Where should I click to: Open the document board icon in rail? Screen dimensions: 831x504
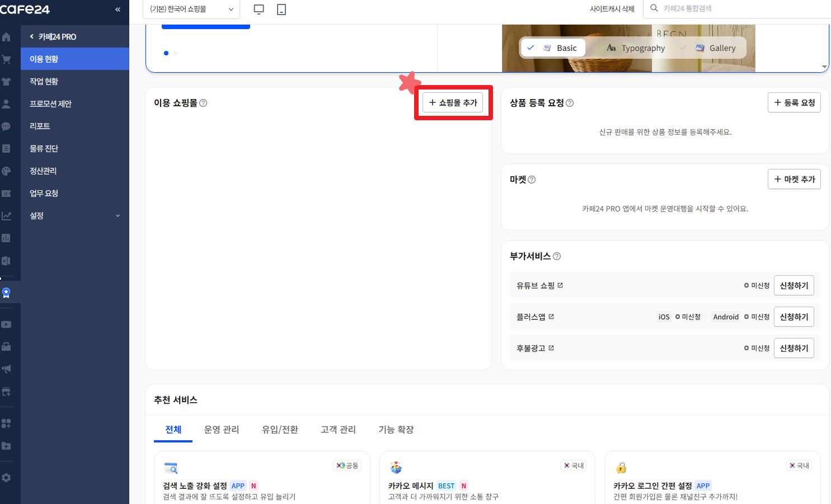(x=6, y=149)
